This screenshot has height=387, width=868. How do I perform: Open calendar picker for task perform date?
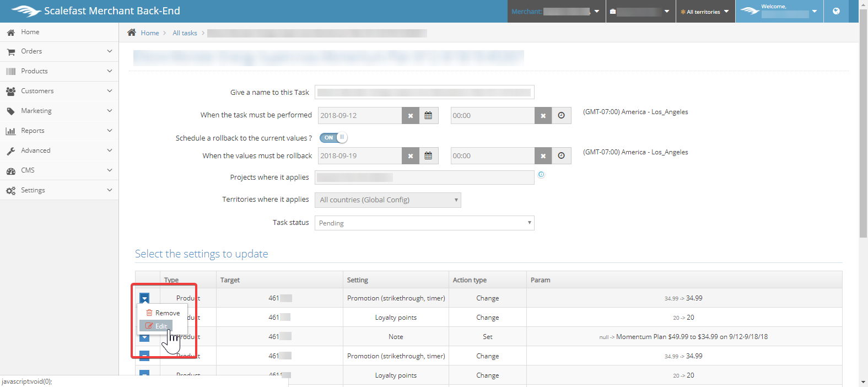point(428,116)
